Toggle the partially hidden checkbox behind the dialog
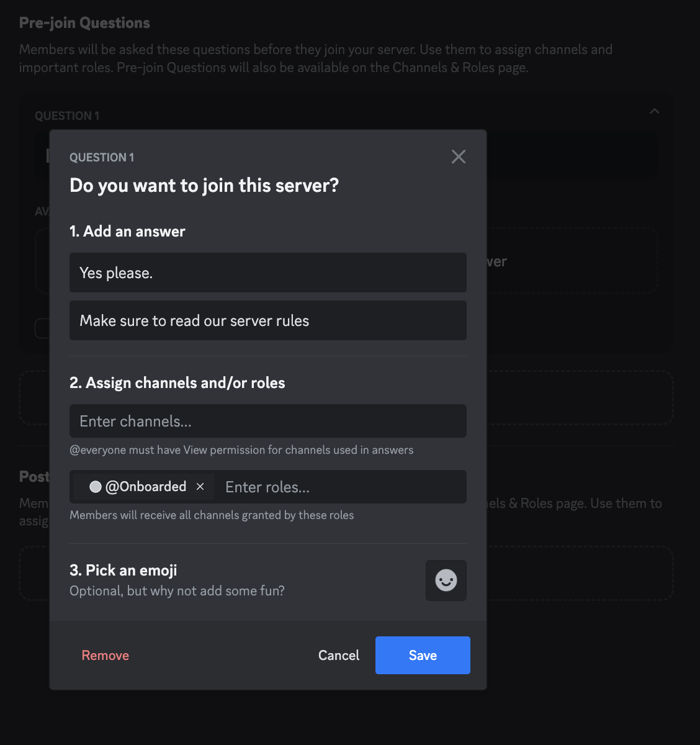Image resolution: width=700 pixels, height=745 pixels. tap(42, 328)
